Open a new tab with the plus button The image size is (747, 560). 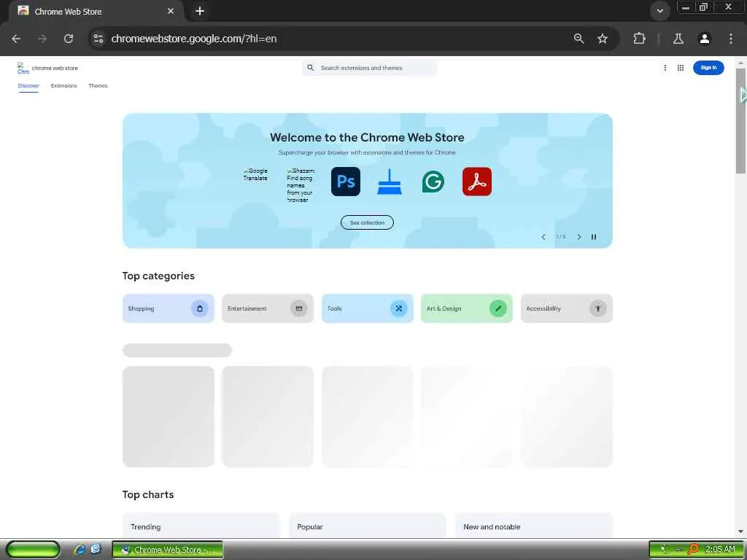click(x=200, y=11)
